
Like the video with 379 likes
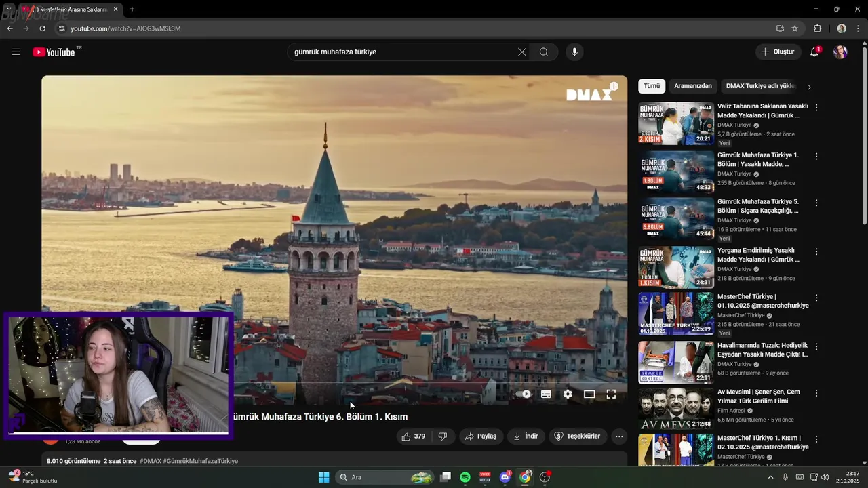[x=413, y=436]
